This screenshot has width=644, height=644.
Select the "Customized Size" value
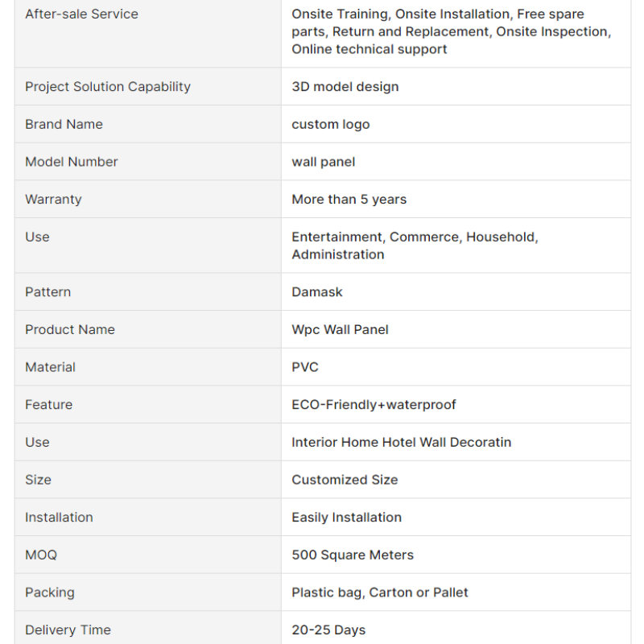(x=345, y=480)
